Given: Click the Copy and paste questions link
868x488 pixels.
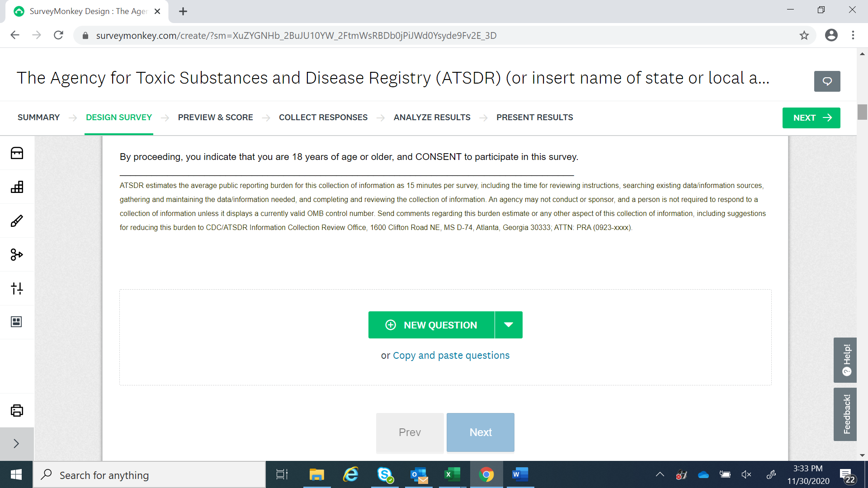Looking at the screenshot, I should (451, 356).
